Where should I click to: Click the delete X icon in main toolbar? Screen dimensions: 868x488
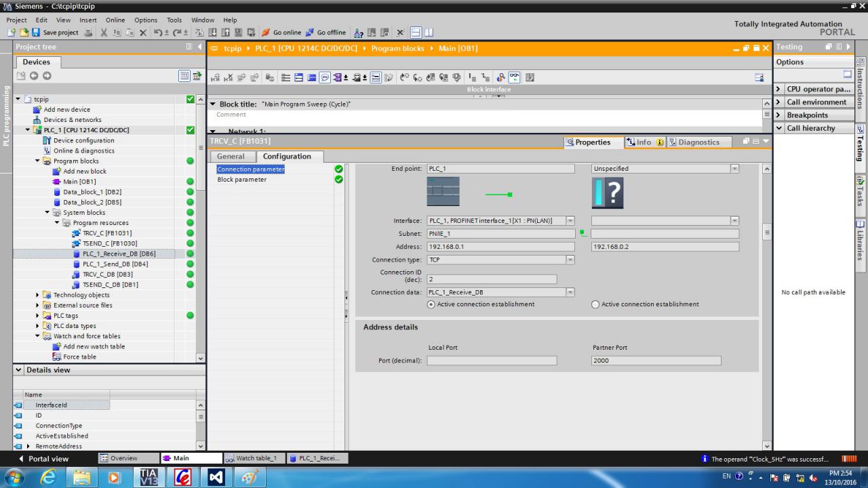coord(142,33)
